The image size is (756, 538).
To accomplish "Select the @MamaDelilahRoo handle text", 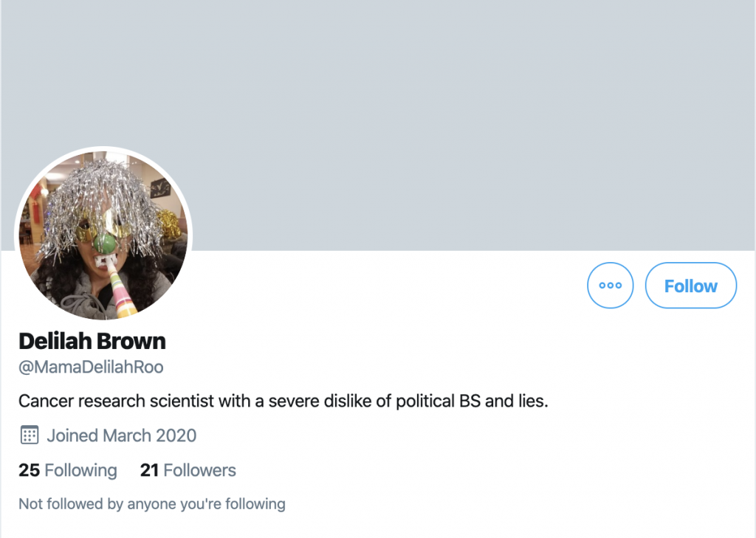I will (x=91, y=367).
